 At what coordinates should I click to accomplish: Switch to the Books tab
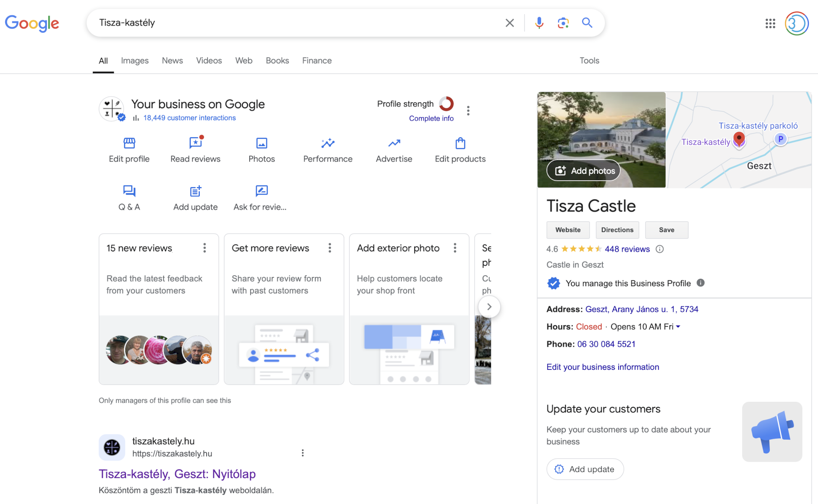tap(277, 61)
